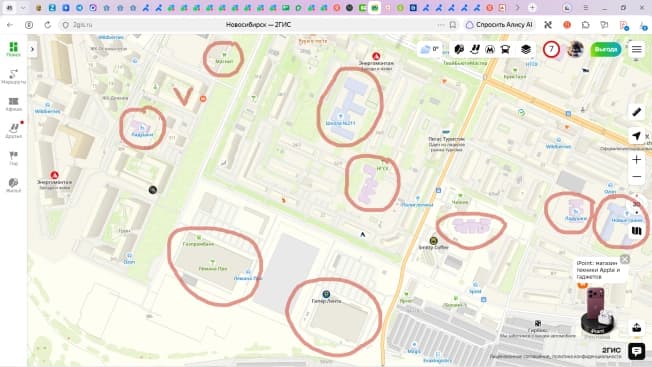Open the Жильё section in sidebar
The image size is (652, 367).
13,185
